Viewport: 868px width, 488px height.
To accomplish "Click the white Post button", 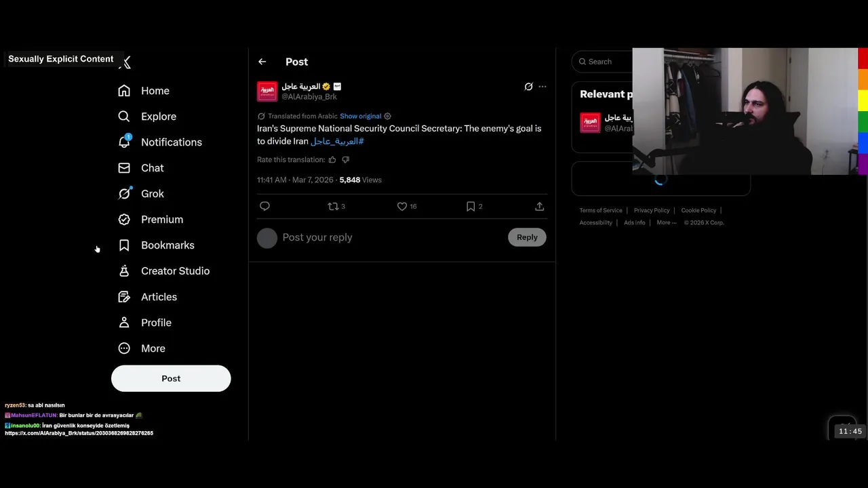I will point(171,378).
